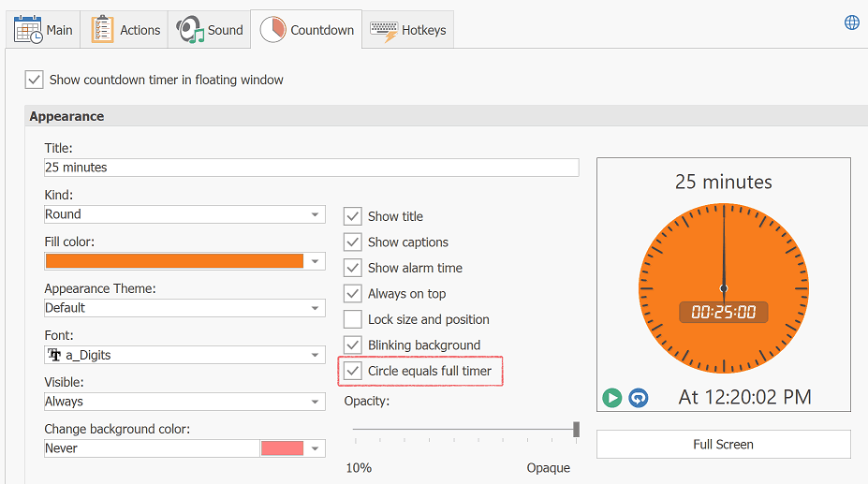Go to the Hotkeys tab

point(408,30)
